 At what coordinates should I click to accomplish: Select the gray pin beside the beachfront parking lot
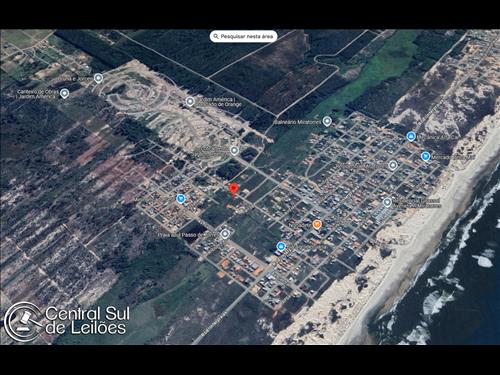(x=387, y=202)
